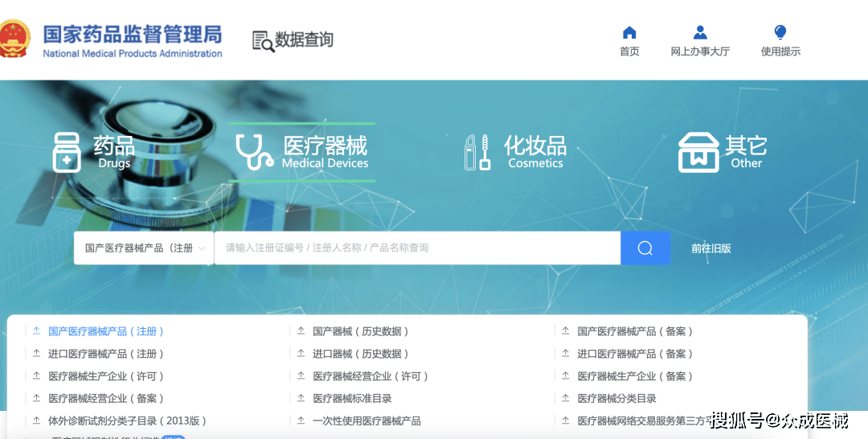Open 一次性使用医疗器械产品 link

tap(366, 421)
